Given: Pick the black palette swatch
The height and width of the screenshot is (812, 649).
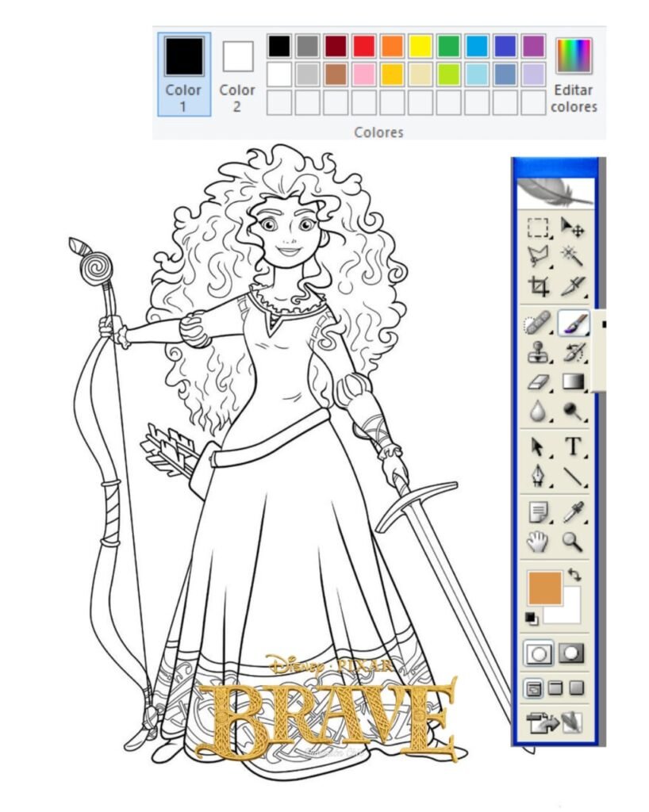Looking at the screenshot, I should pyautogui.click(x=279, y=46).
